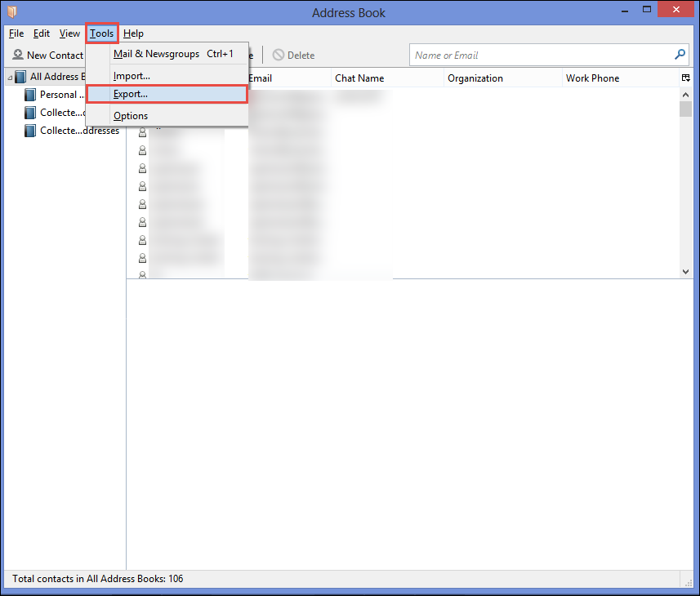Select the Personal address book icon
Screen dimensions: 700x596
30,95
